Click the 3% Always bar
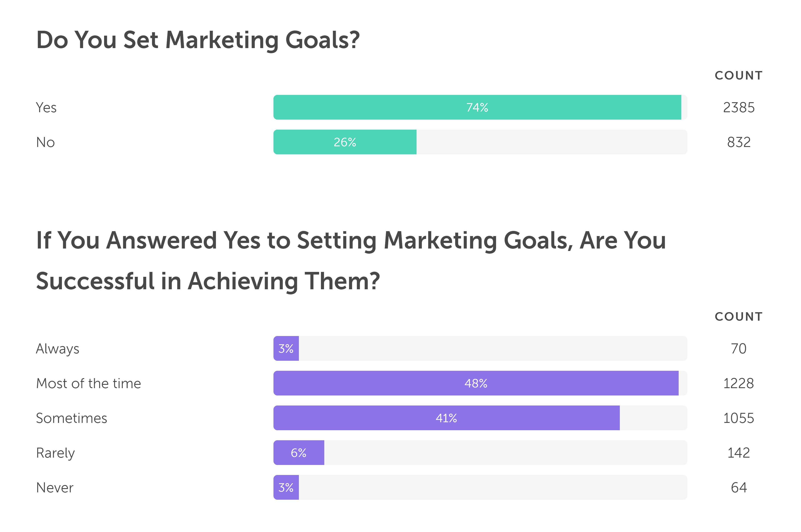This screenshot has width=801, height=532. pyautogui.click(x=286, y=349)
